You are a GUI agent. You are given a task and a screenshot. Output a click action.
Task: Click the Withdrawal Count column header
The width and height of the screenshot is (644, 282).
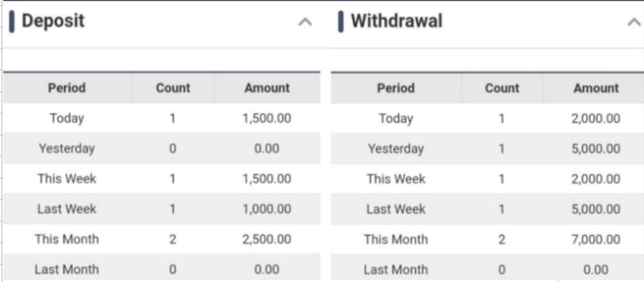click(502, 88)
